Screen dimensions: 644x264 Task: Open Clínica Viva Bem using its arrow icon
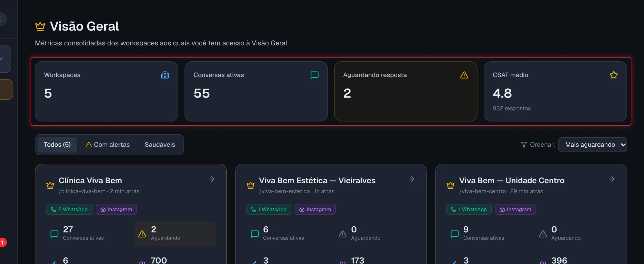click(212, 179)
